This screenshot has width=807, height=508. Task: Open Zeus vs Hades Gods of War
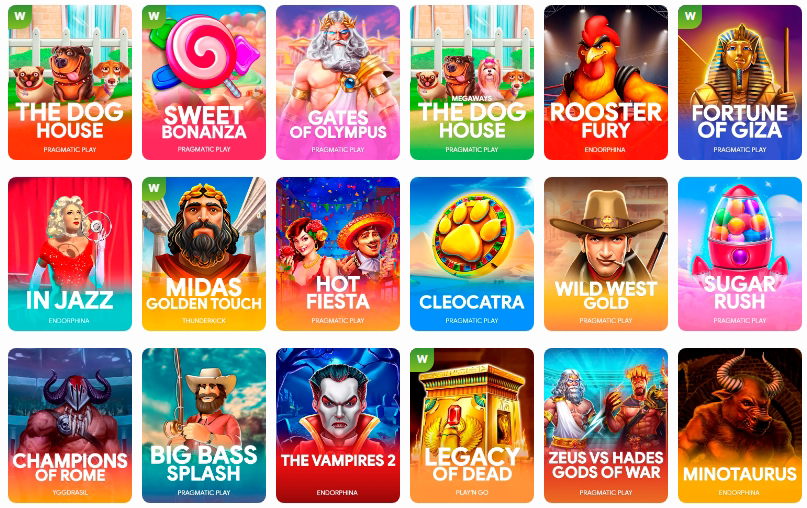(x=606, y=425)
